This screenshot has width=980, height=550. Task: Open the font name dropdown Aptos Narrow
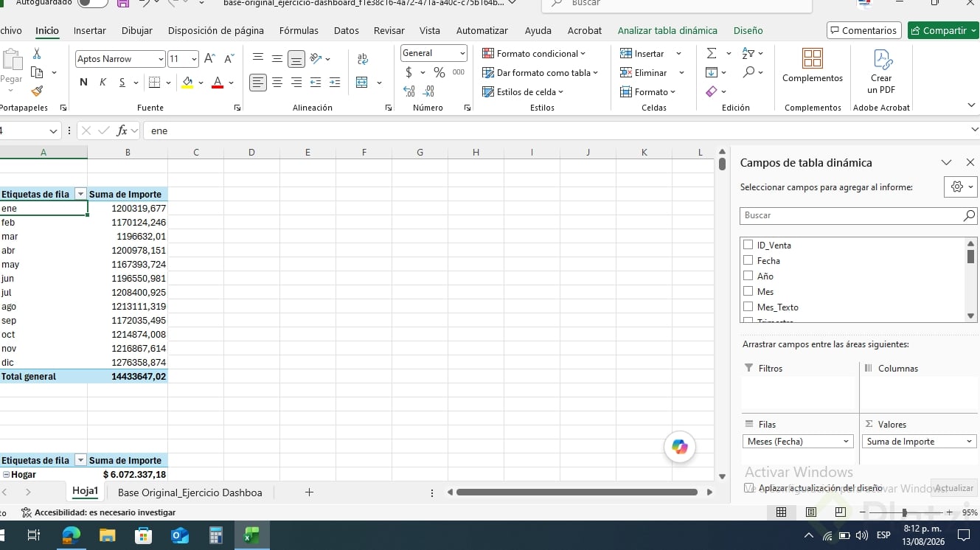[161, 59]
